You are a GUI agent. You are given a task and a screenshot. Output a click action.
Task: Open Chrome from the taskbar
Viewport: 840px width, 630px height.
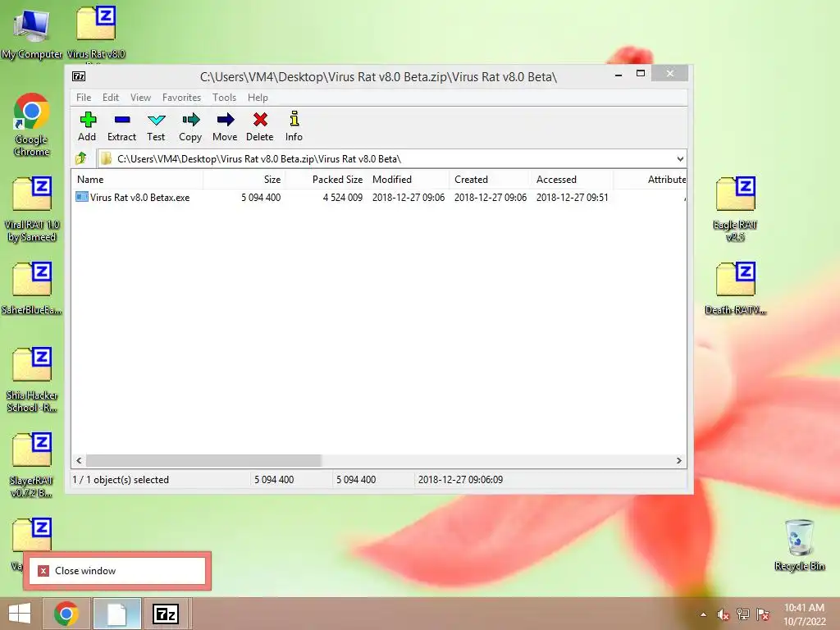(x=66, y=614)
